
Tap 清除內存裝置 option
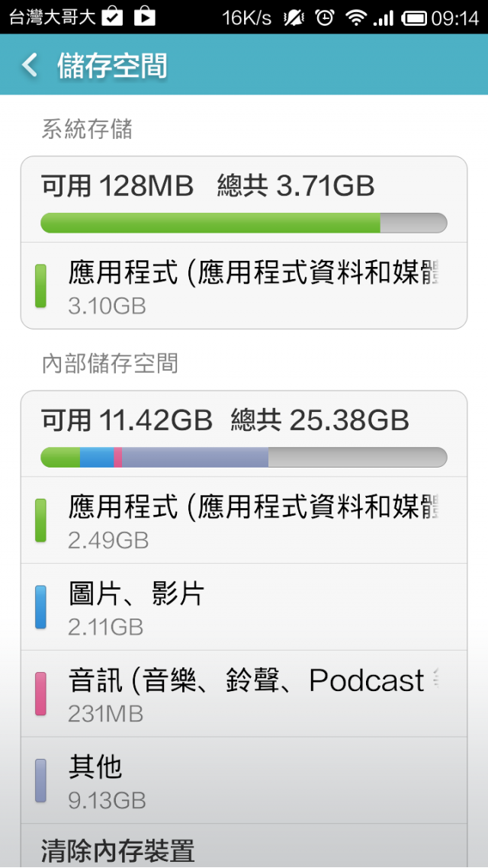click(x=118, y=850)
